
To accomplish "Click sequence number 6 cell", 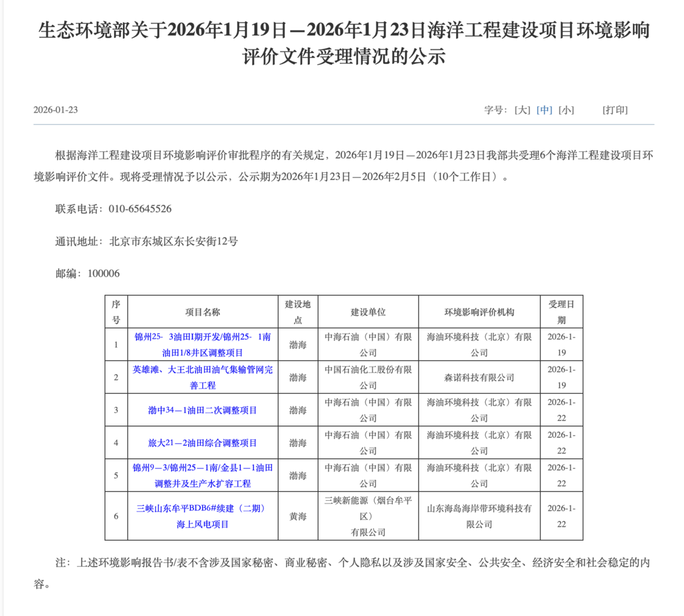I will [x=116, y=516].
